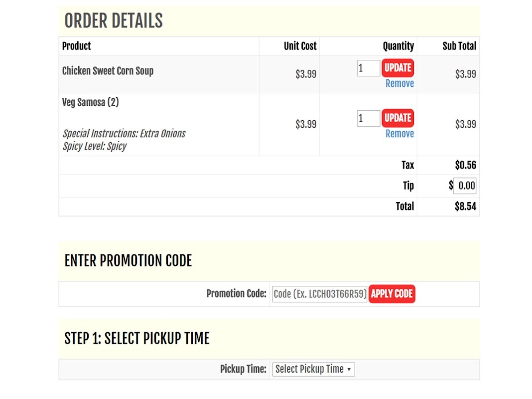Click the Tip amount input box
The width and height of the screenshot is (532, 399).
tap(465, 186)
